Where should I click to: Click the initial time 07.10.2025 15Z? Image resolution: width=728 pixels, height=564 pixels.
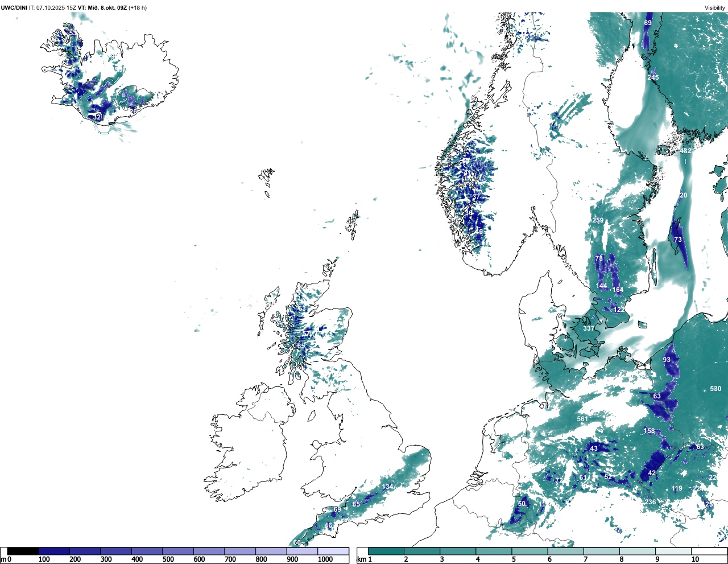(56, 8)
